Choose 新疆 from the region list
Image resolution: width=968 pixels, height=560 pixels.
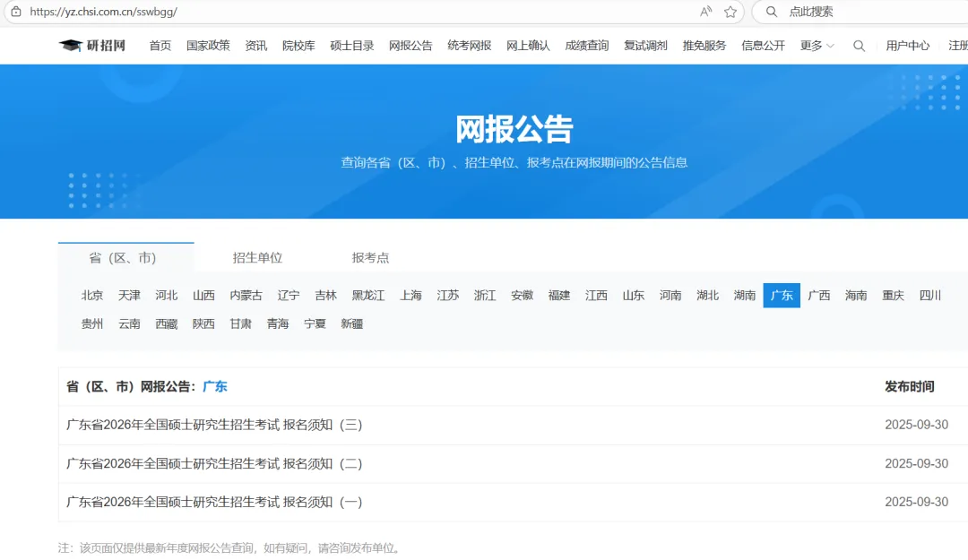351,324
